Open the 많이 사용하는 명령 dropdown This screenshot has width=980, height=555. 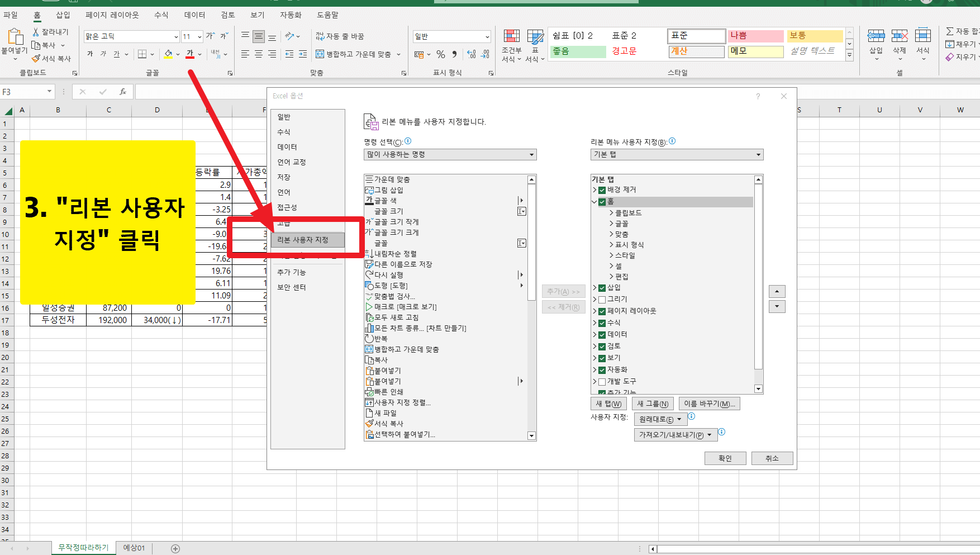pyautogui.click(x=529, y=154)
